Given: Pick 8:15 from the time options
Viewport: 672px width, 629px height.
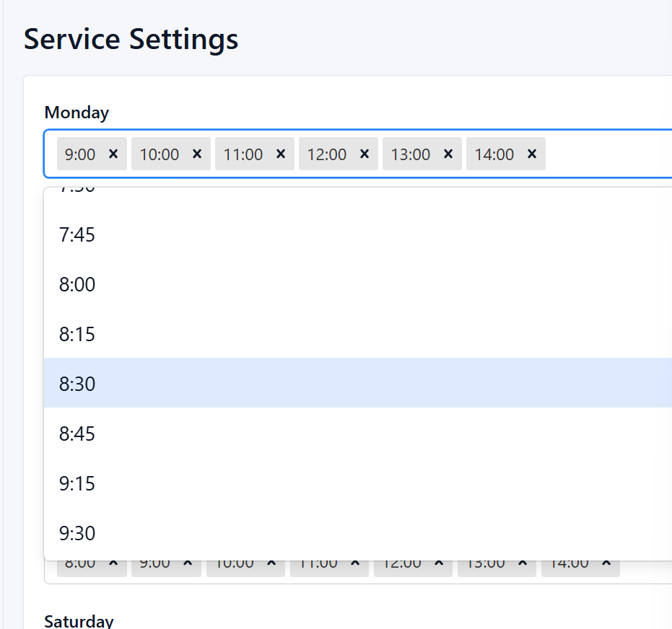Looking at the screenshot, I should pyautogui.click(x=77, y=335).
